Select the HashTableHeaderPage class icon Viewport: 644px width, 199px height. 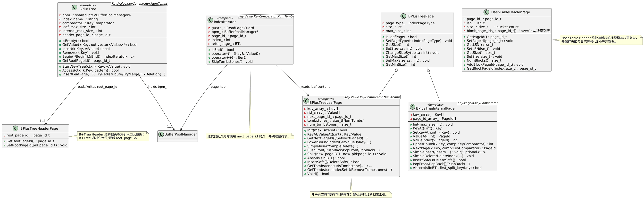tap(486, 12)
